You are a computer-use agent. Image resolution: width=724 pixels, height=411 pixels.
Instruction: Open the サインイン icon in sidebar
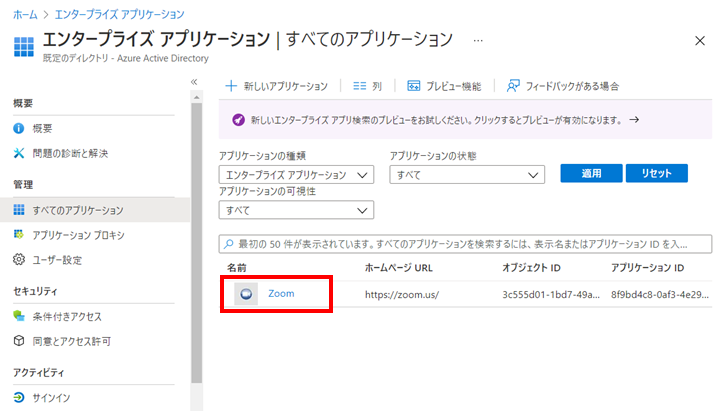coord(18,397)
